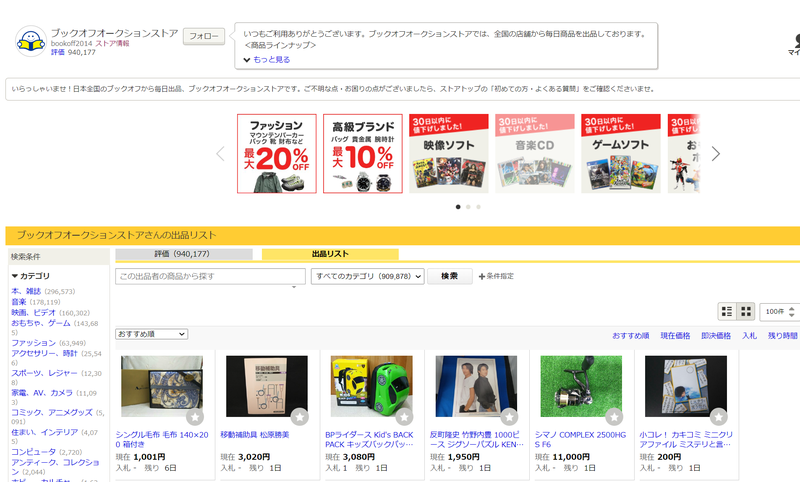Image resolution: width=800 pixels, height=500 pixels.
Task: Add シングル毛布 to watchlist star
Action: coord(195,417)
